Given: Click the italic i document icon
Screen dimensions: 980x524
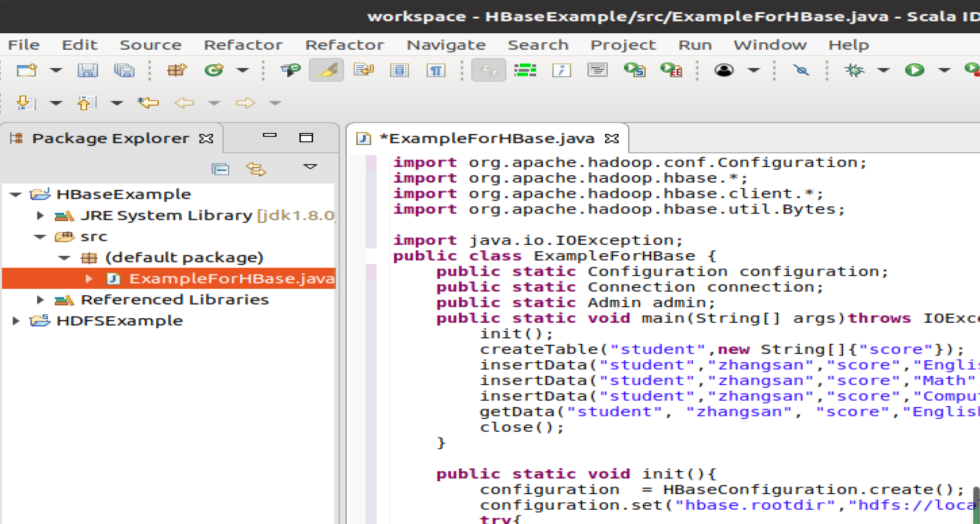Looking at the screenshot, I should tap(562, 70).
